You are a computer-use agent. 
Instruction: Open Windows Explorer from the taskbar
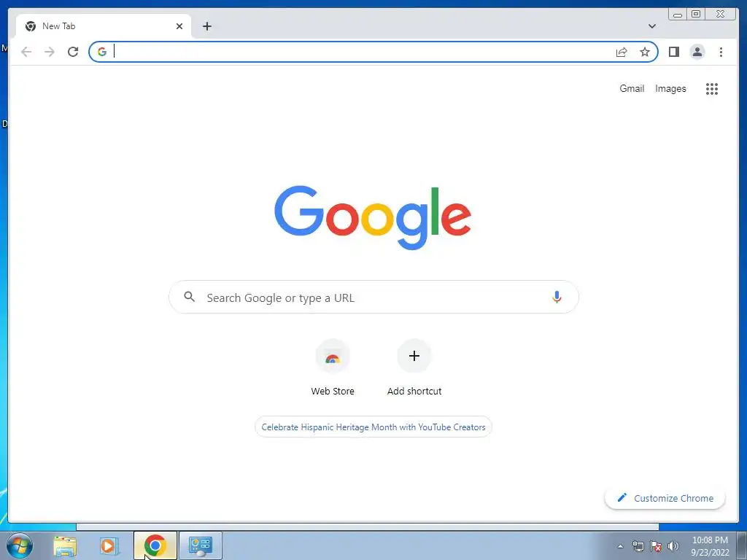(x=65, y=545)
